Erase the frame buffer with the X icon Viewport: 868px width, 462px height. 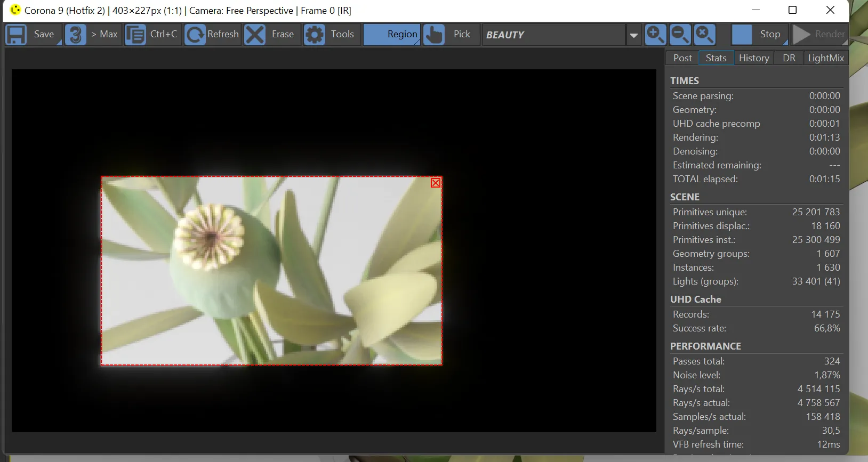pos(255,35)
